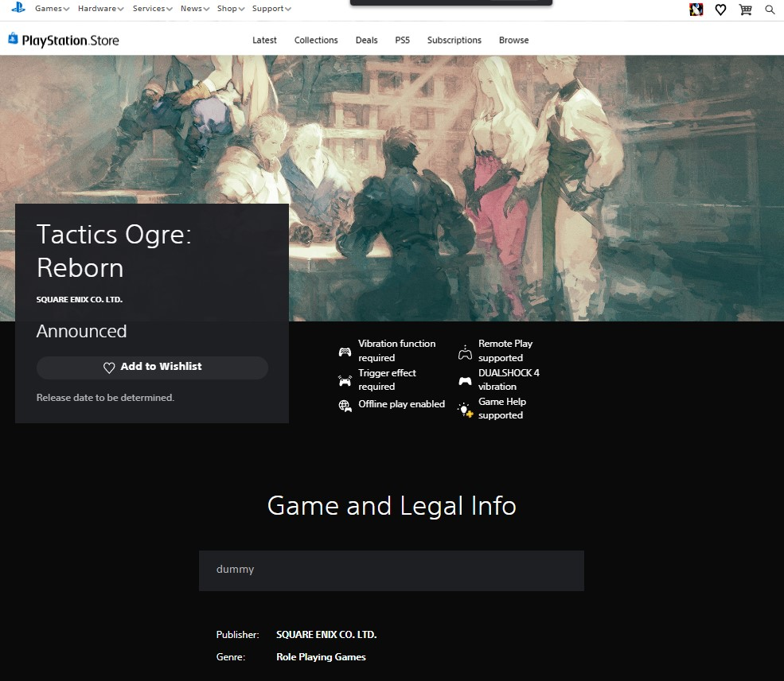
Task: Click the wishlist heart icon in top bar
Action: click(x=720, y=10)
